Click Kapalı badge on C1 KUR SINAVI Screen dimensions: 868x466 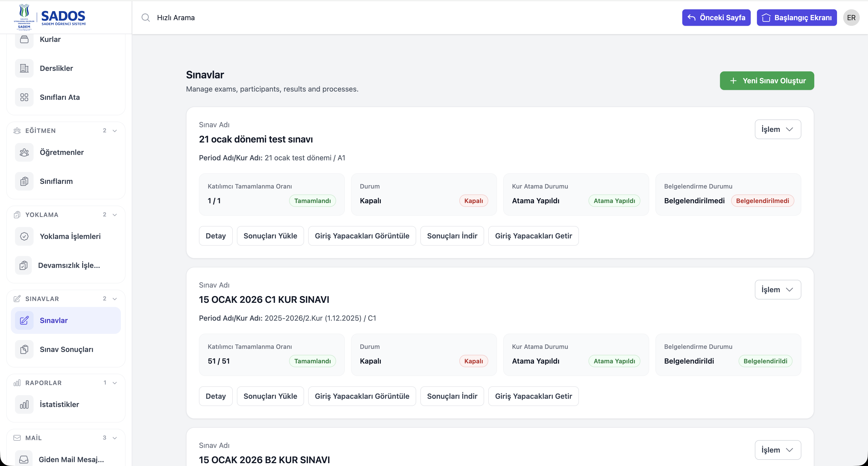click(474, 361)
